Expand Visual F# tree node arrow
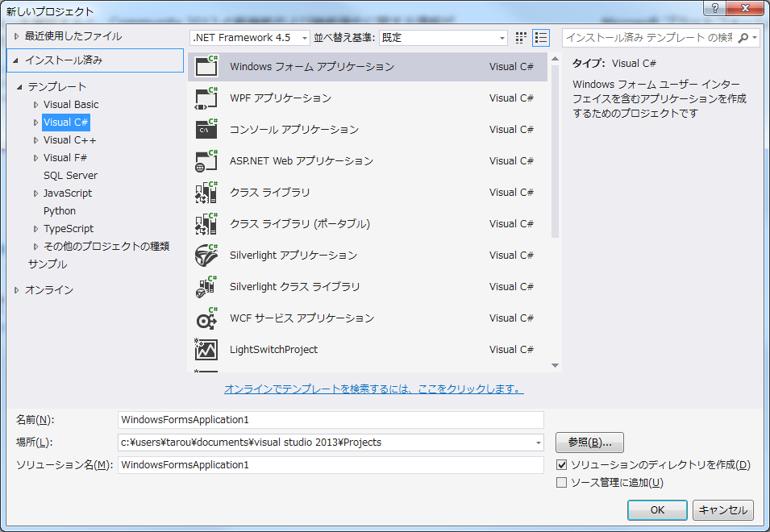Viewport: 770px width, 532px height. tap(35, 157)
